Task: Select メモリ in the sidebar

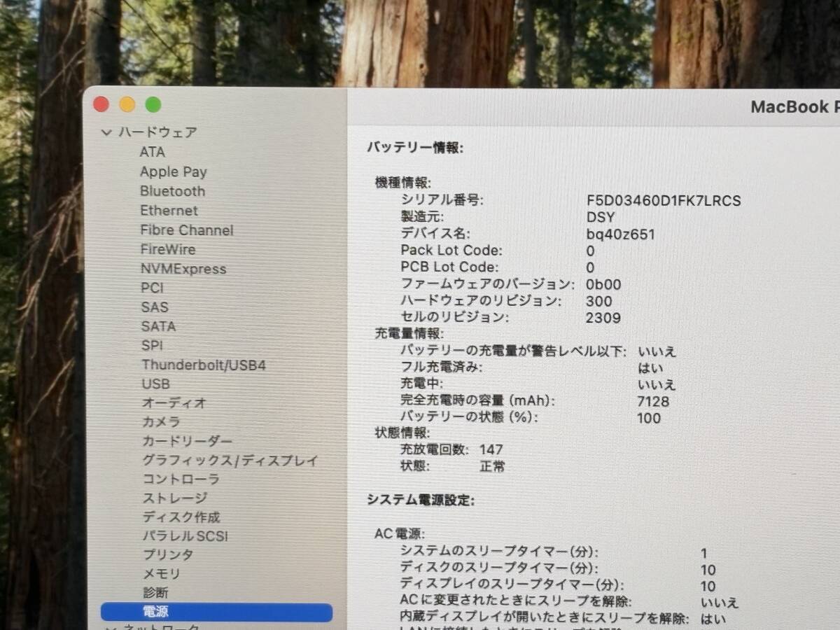Action: pos(162,574)
